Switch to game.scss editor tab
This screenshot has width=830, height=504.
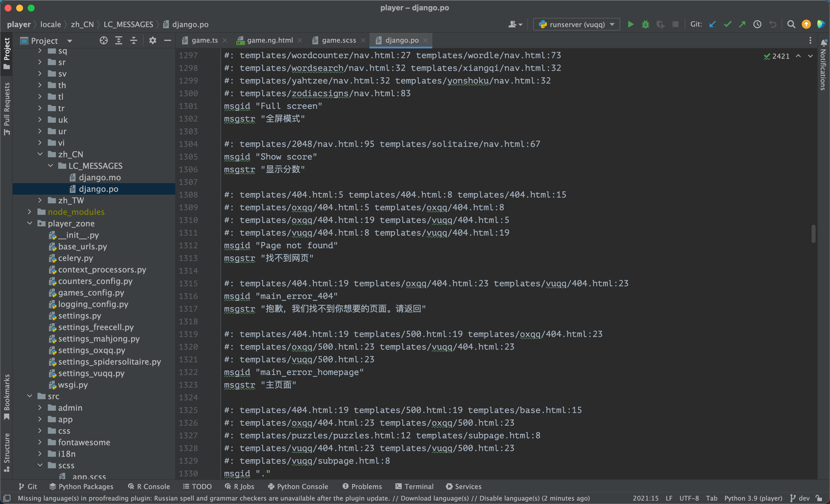pos(339,40)
